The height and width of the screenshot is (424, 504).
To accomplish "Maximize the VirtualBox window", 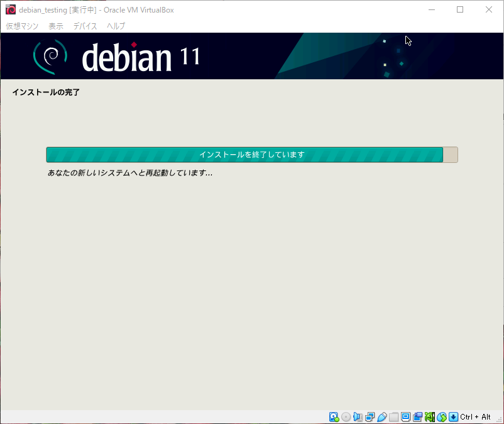I will [x=460, y=9].
